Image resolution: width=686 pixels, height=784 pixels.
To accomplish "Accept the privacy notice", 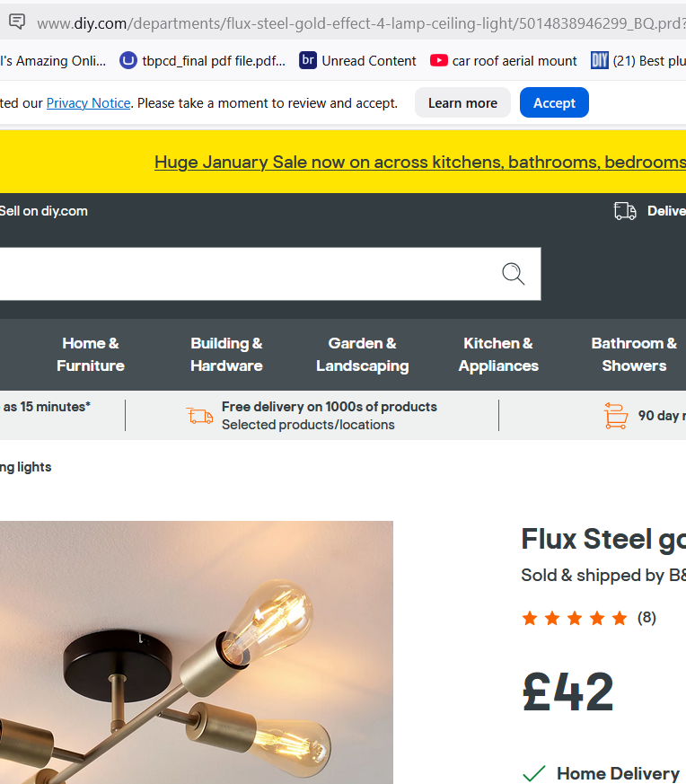I will [554, 103].
